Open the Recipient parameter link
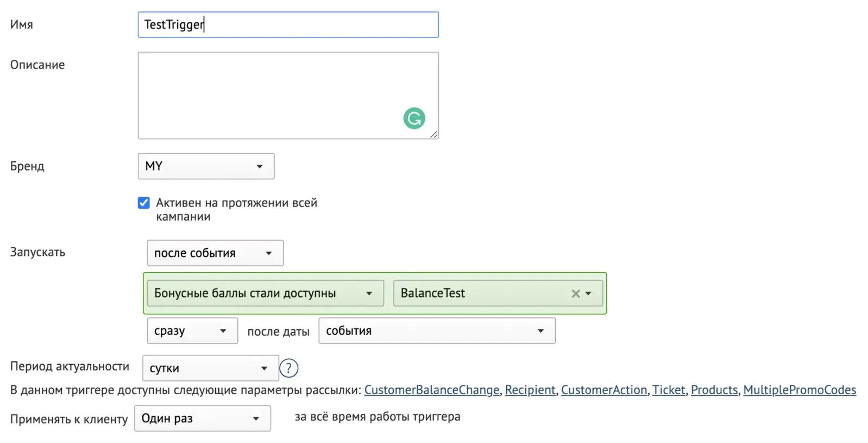868x443 pixels. 530,390
